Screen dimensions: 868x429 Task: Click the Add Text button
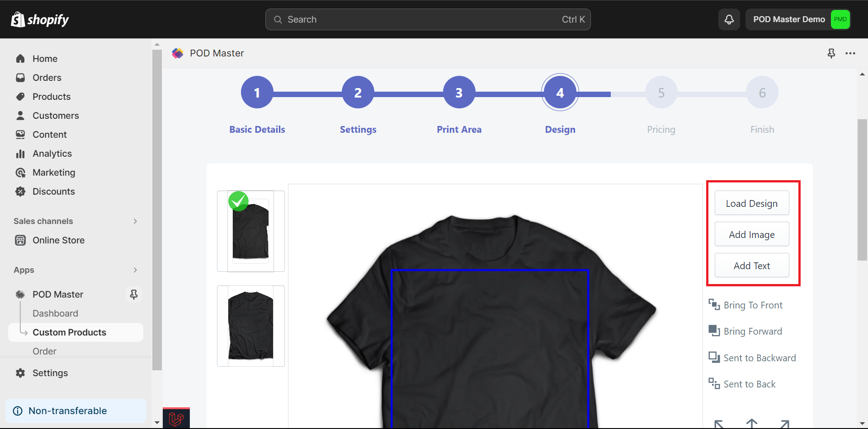pyautogui.click(x=752, y=266)
